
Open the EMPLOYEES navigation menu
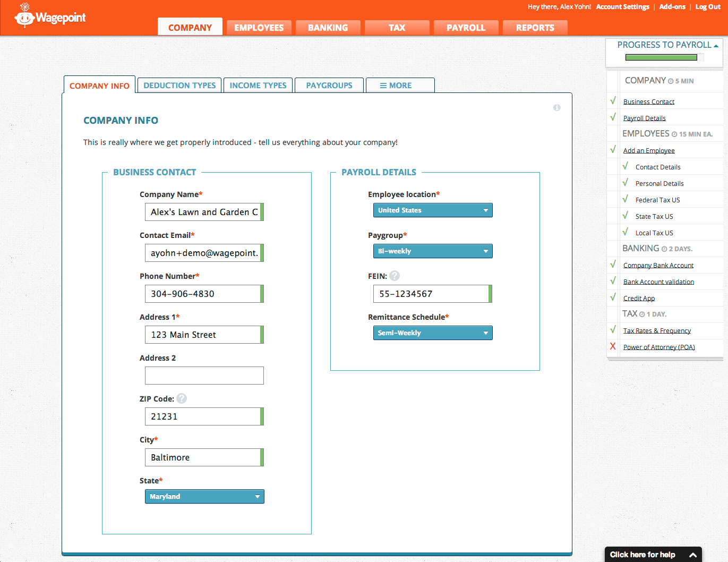click(259, 27)
